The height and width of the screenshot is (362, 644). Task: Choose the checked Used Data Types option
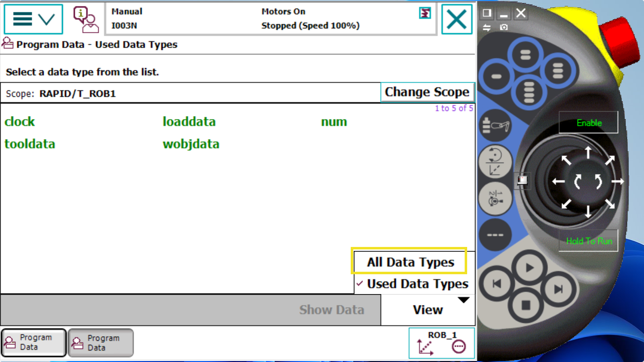point(417,284)
